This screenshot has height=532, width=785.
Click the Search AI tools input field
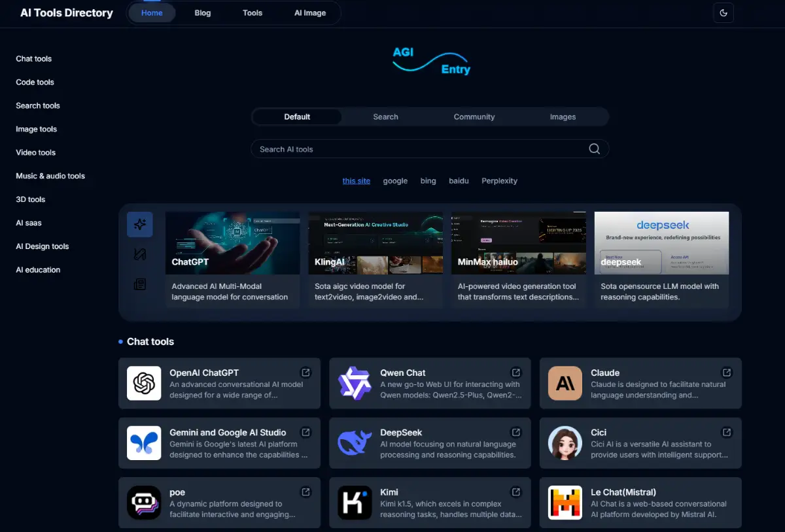click(419, 149)
